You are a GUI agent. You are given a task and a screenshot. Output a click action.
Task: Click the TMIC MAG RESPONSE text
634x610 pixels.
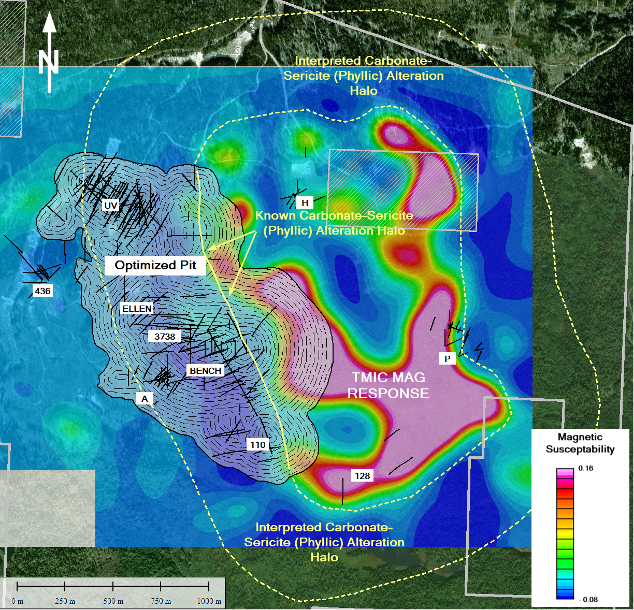click(389, 386)
